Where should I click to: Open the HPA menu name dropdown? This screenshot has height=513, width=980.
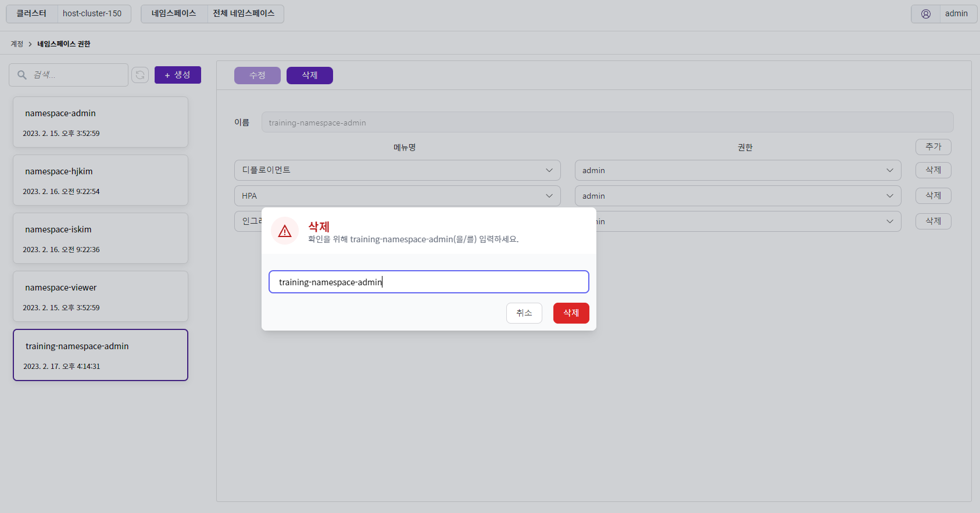[398, 196]
